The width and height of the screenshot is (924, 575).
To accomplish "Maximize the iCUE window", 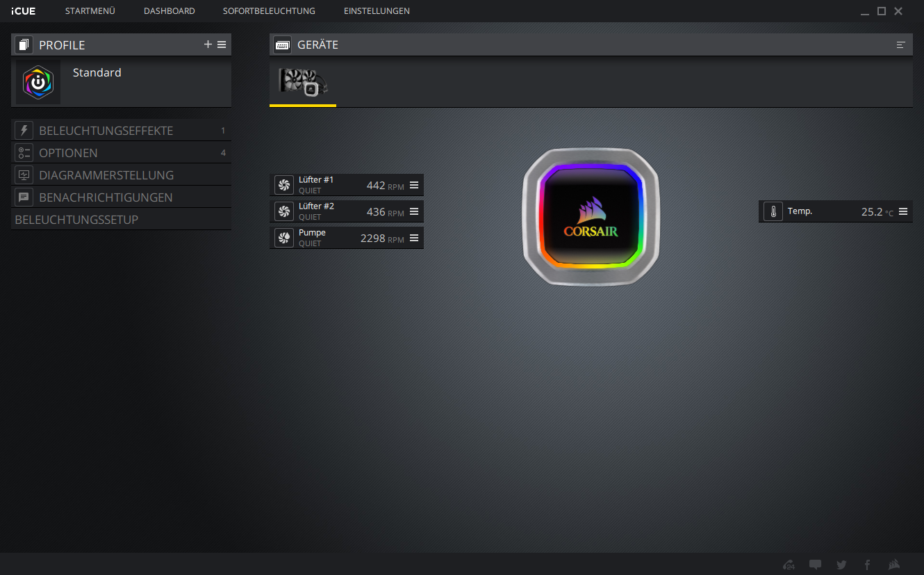I will [x=882, y=11].
